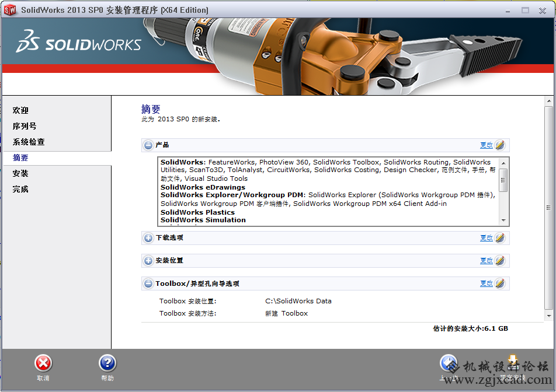Click 更改 link for 下载选项
The height and width of the screenshot is (392, 556).
click(486, 237)
